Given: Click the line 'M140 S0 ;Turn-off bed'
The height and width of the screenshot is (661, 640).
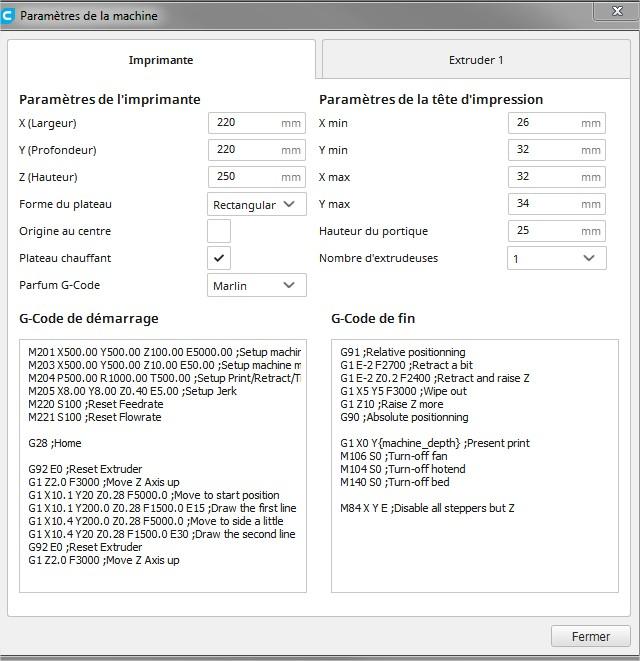Looking at the screenshot, I should [395, 482].
